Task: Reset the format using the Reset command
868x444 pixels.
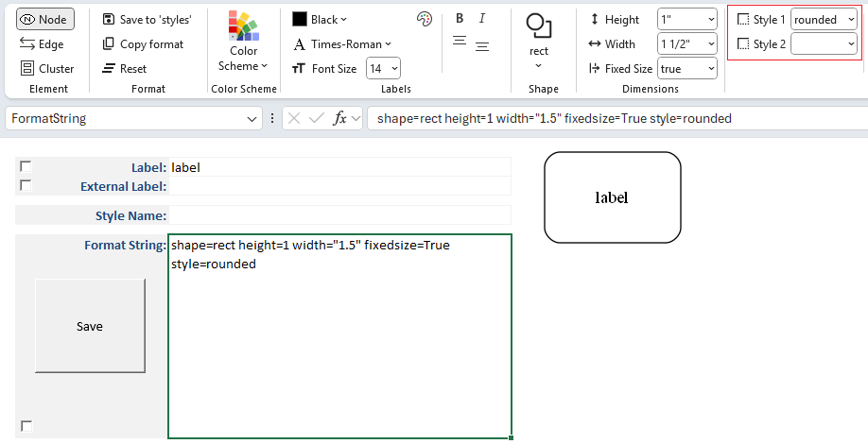Action: (x=124, y=69)
